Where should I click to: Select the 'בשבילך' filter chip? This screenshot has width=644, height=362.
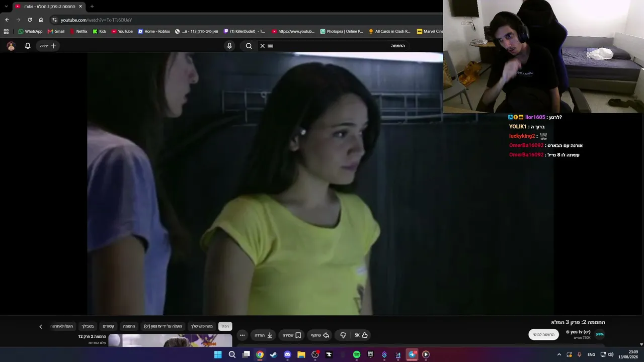click(88, 326)
